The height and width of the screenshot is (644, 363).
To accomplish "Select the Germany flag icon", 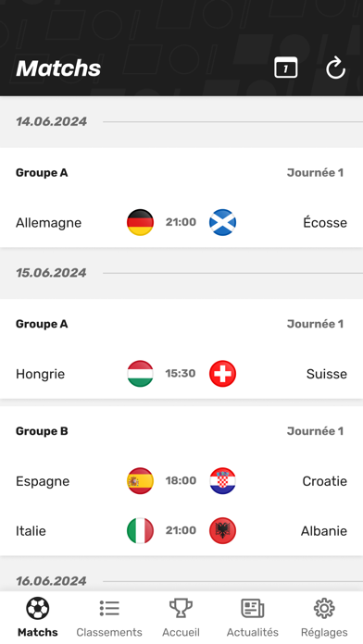I will [x=140, y=222].
